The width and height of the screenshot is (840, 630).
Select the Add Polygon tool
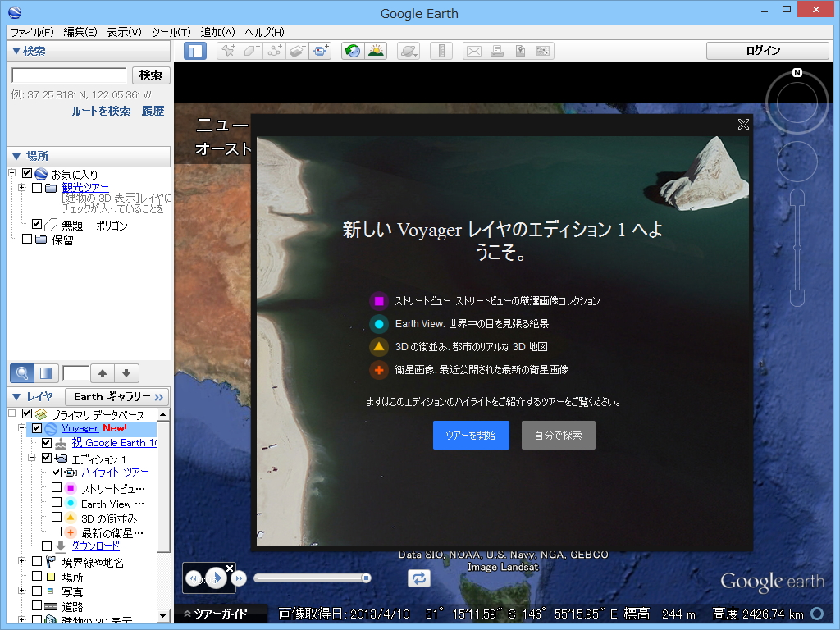point(251,51)
